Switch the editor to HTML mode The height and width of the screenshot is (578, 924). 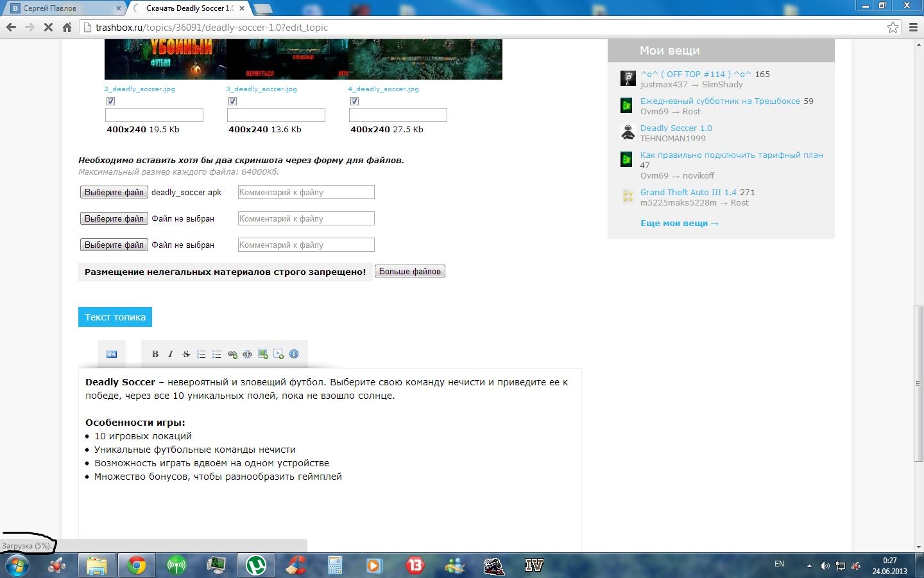pyautogui.click(x=112, y=354)
